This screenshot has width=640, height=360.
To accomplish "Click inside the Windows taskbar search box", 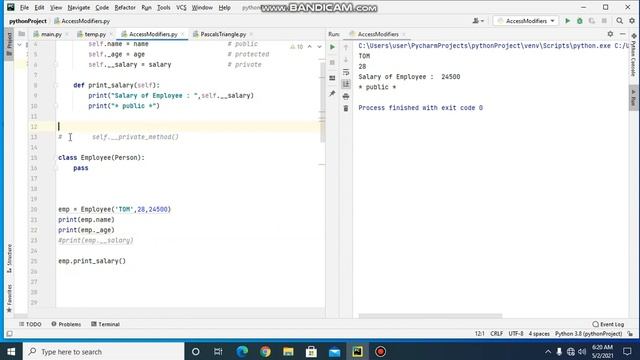I will coord(104,351).
